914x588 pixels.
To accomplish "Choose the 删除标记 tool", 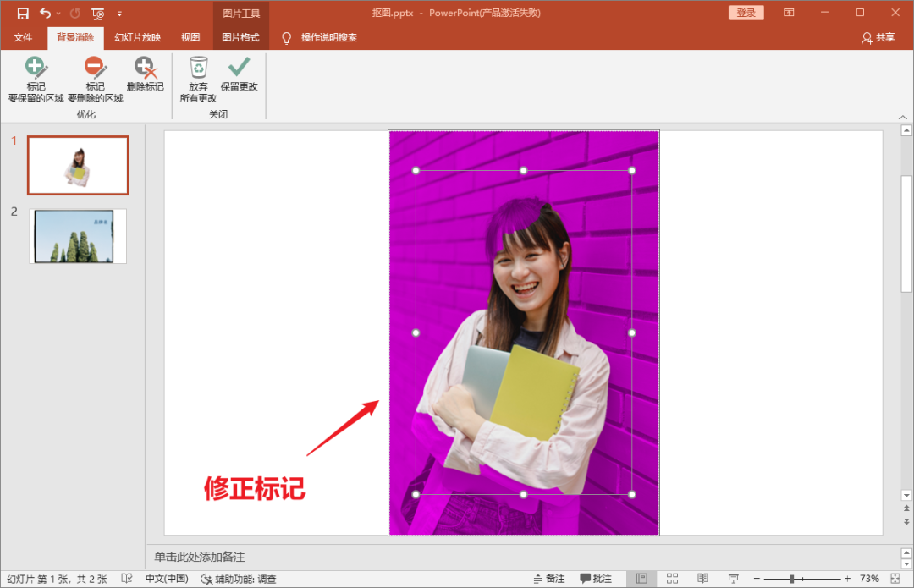I will coord(146,74).
